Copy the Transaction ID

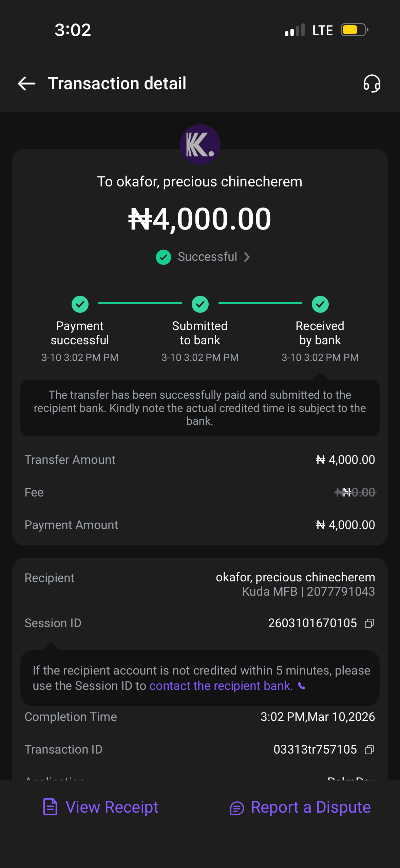coord(369,750)
